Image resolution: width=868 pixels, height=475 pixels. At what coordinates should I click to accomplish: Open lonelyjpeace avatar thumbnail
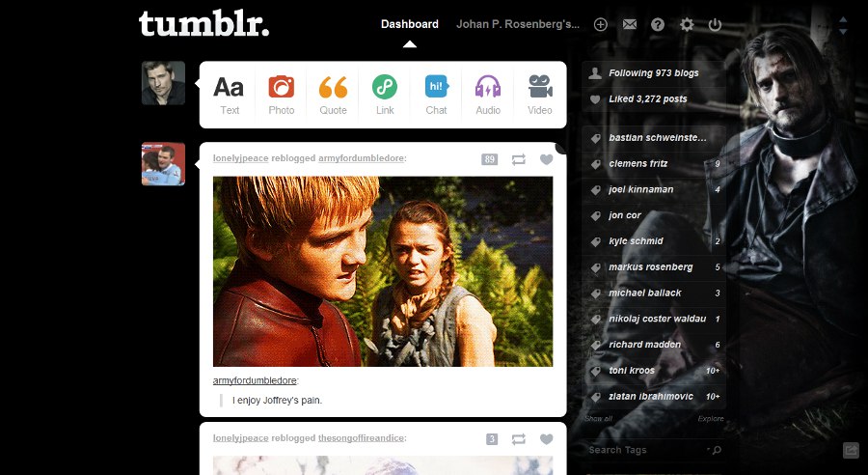click(163, 164)
